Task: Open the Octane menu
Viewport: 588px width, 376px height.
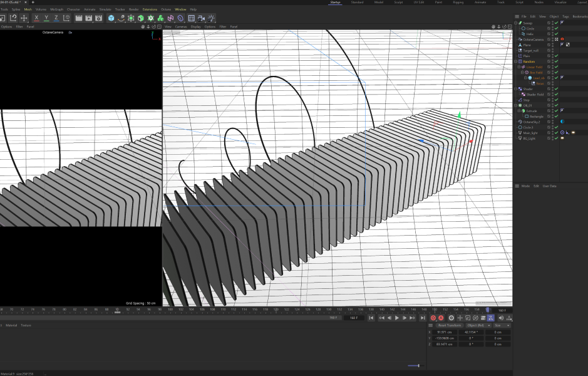Action: point(166,9)
